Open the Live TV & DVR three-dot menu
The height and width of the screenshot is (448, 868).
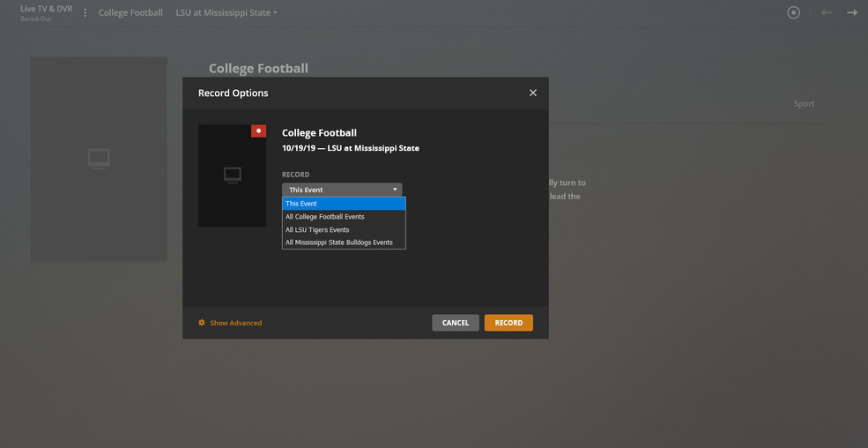click(85, 12)
